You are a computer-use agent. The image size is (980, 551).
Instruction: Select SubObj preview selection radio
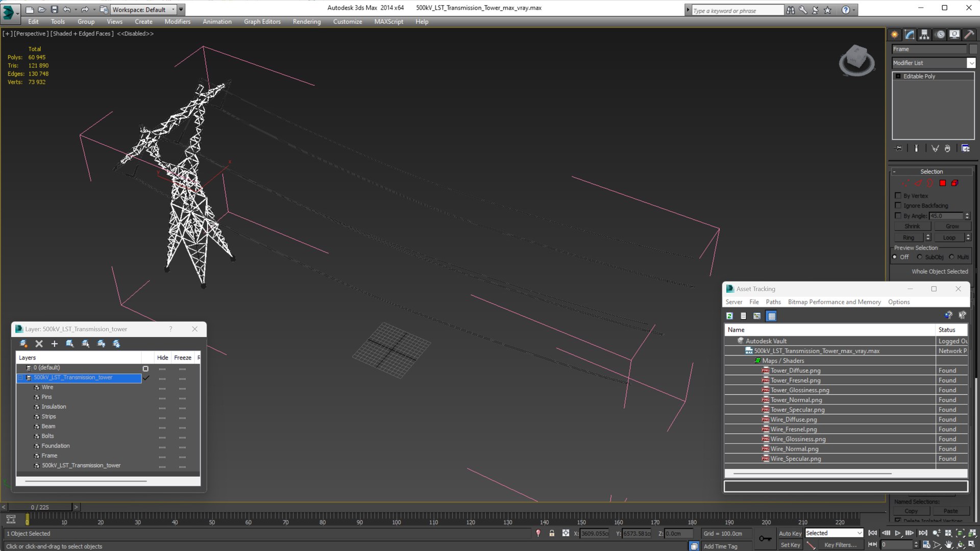click(x=920, y=257)
